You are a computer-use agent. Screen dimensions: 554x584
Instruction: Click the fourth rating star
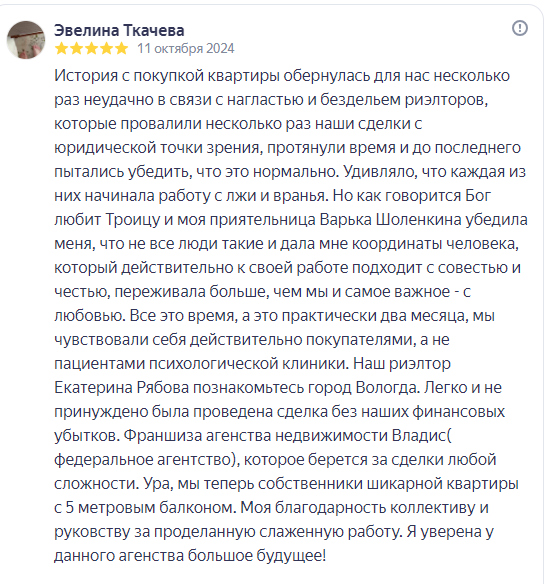coord(106,48)
